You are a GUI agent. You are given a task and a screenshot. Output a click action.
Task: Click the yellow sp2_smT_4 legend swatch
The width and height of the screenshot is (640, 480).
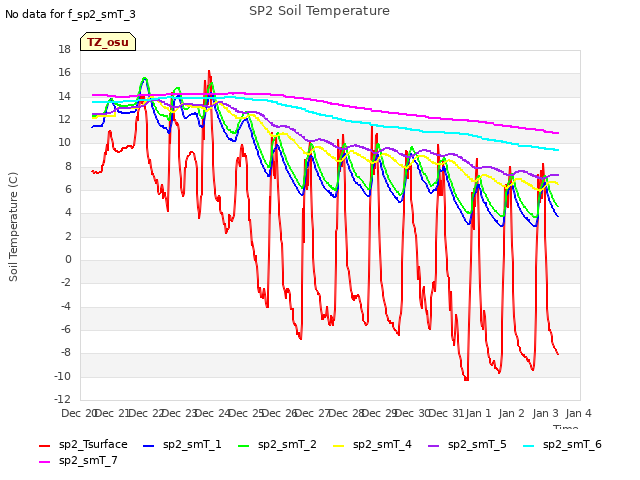tap(339, 446)
